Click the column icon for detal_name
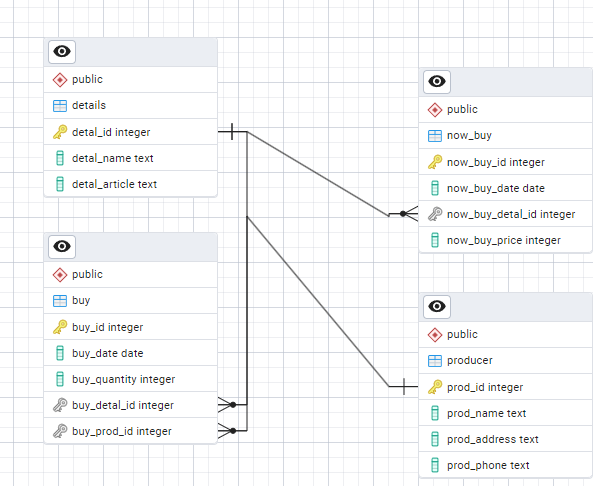The width and height of the screenshot is (593, 486). tap(60, 158)
